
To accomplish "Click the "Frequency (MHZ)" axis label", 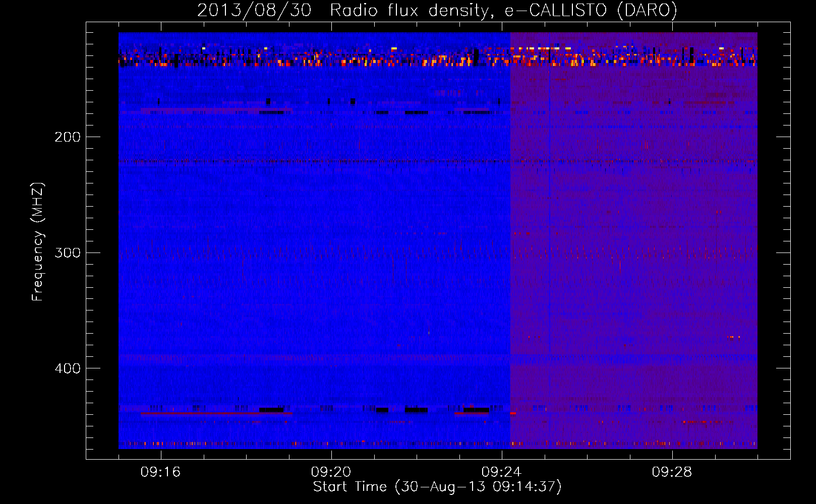I will point(38,242).
